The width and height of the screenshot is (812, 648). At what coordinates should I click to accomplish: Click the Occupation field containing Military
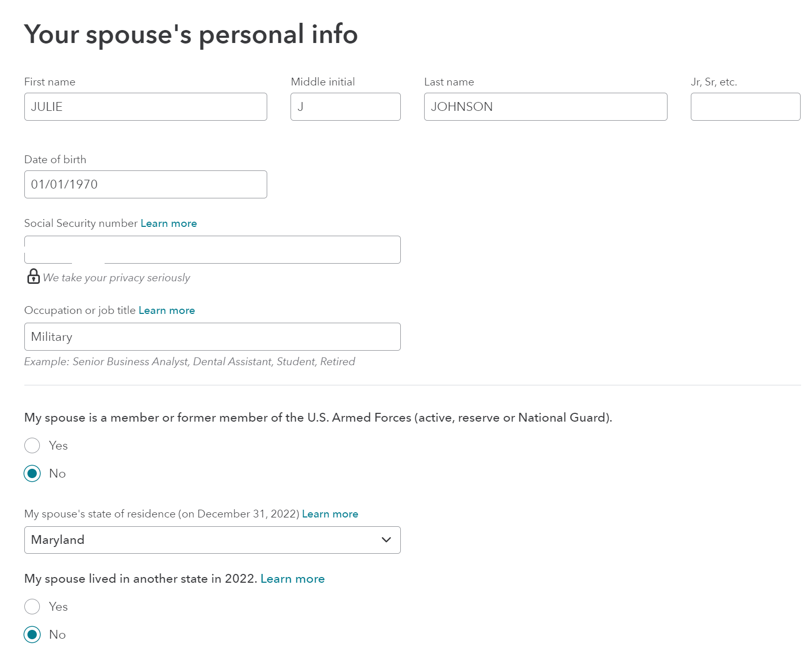coord(212,337)
